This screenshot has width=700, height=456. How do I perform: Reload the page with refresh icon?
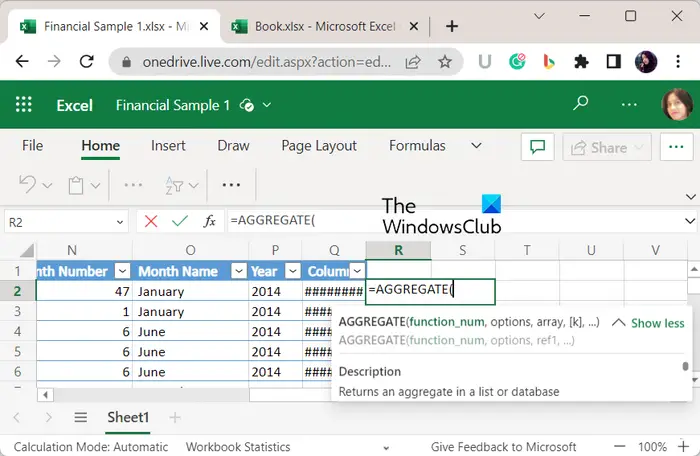[x=87, y=61]
